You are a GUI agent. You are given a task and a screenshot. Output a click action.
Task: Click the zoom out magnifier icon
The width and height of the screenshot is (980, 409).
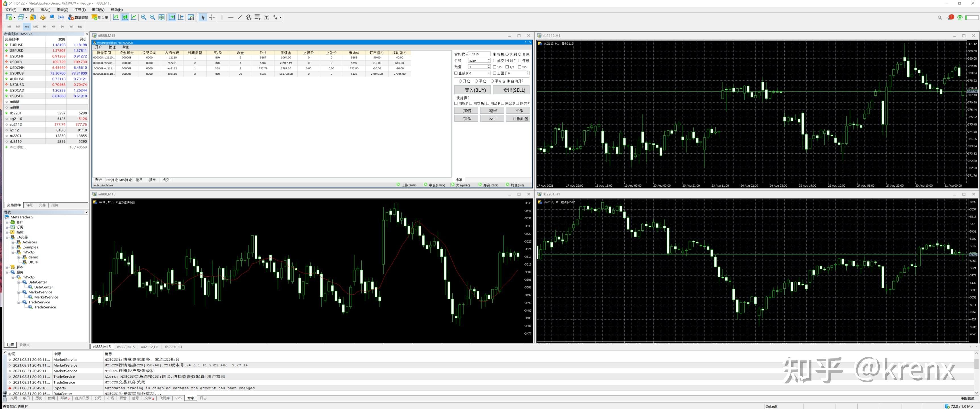tap(153, 18)
